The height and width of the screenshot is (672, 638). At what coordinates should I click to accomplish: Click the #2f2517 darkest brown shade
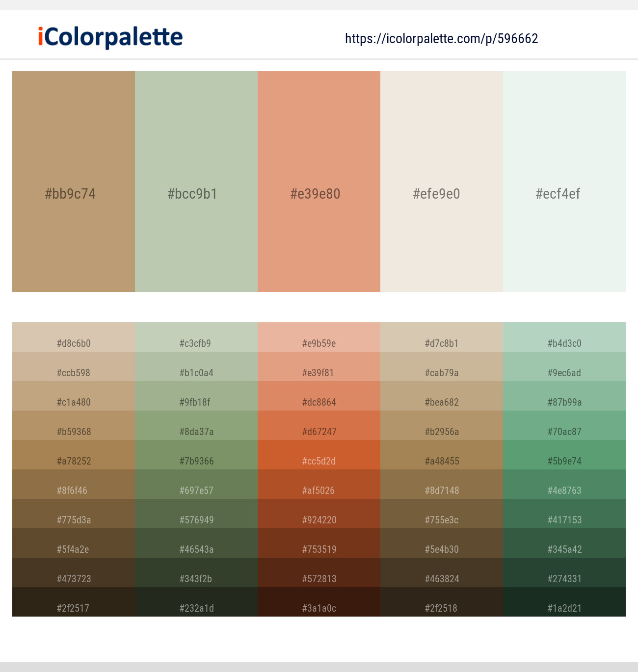[74, 602]
